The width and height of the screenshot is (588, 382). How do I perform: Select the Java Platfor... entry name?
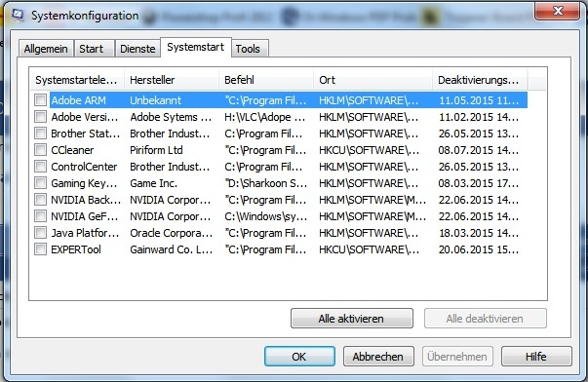(x=85, y=233)
